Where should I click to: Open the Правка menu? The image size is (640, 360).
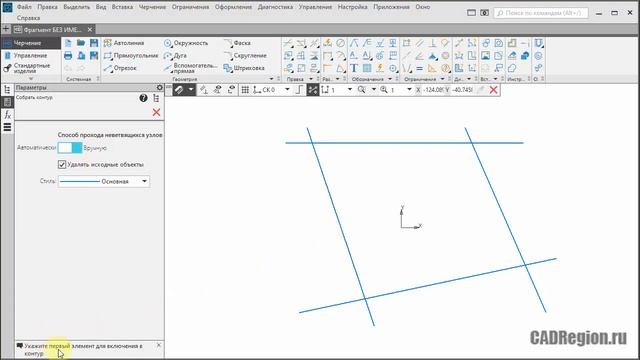pos(47,7)
